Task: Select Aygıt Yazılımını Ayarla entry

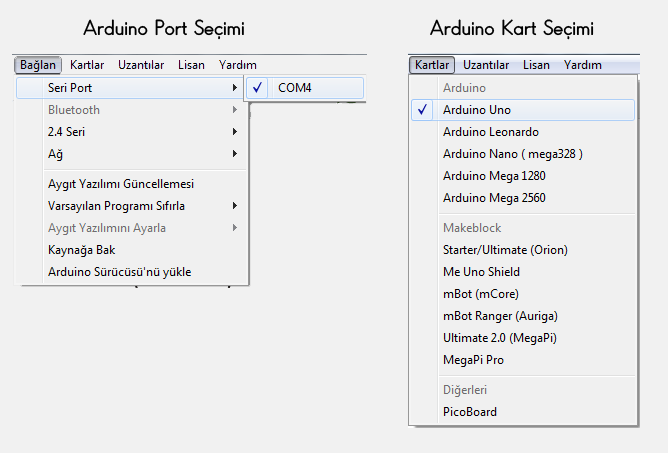Action: pos(130,228)
